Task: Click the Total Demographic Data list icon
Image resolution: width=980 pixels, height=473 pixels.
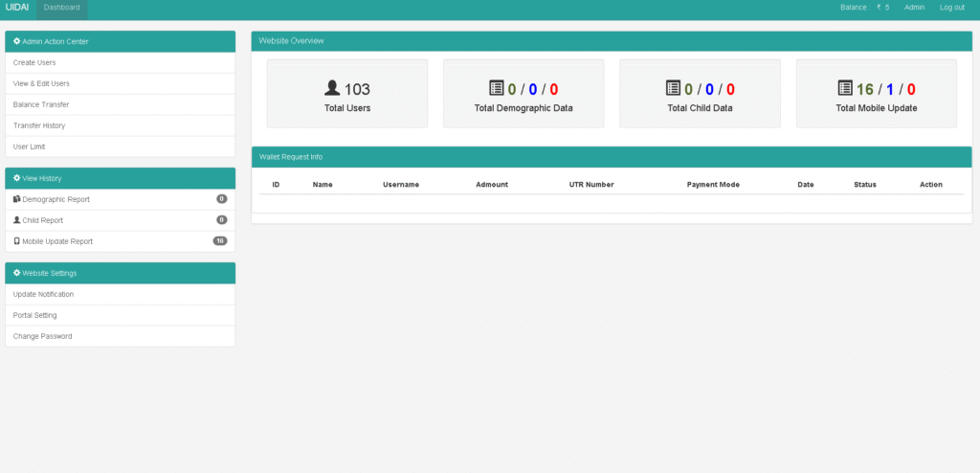Action: (496, 88)
